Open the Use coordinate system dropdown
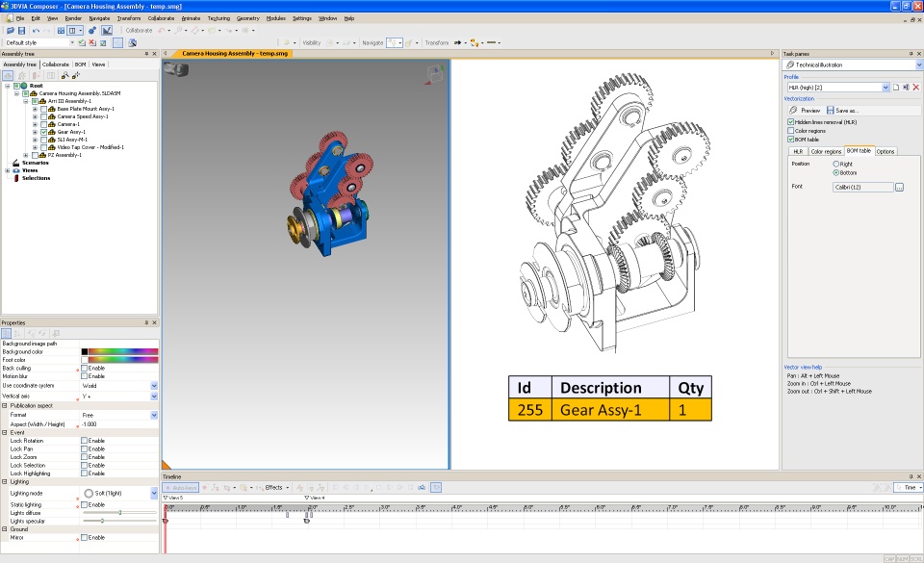 coord(154,386)
